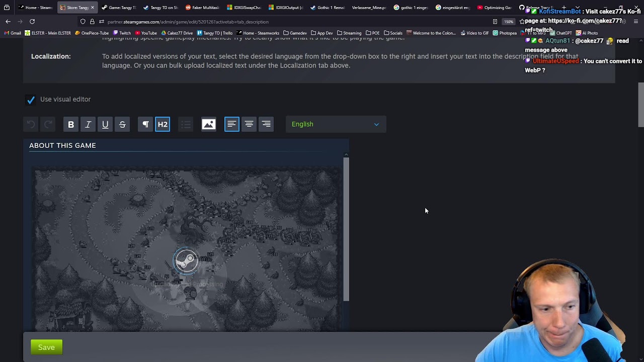This screenshot has width=644, height=362.
Task: Click the 150% zoom indicator
Action: click(509, 22)
